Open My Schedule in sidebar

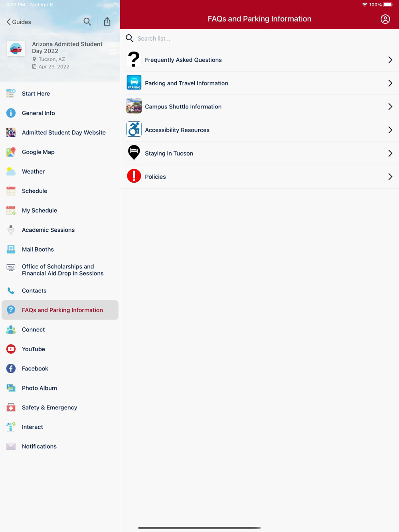click(x=60, y=211)
